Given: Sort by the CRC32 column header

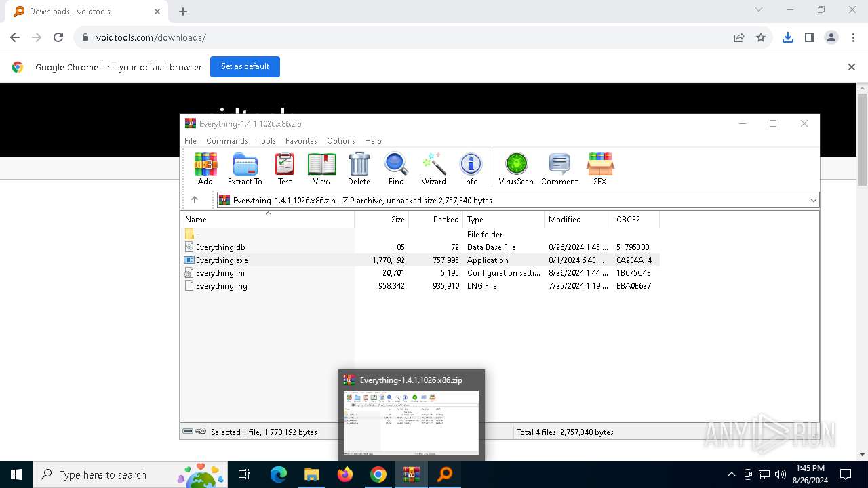Looking at the screenshot, I should [636, 220].
